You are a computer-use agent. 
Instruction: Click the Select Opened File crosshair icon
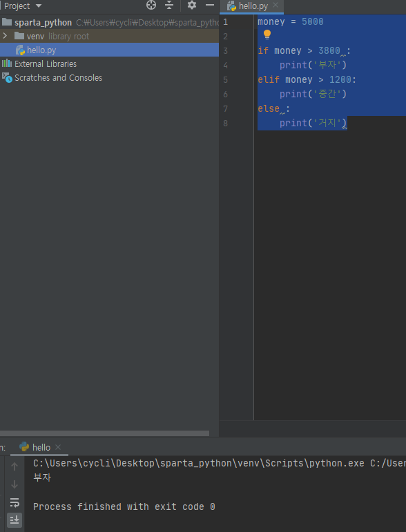[151, 5]
